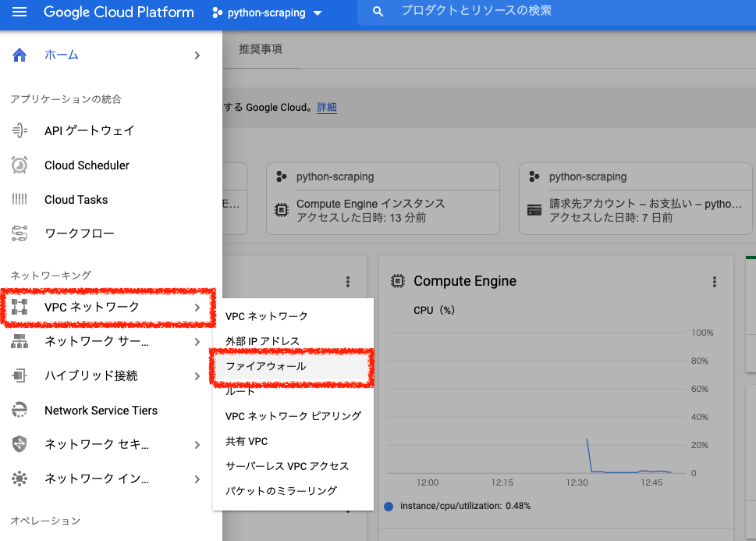
Task: Click the API Gateway icon
Action: [20, 130]
